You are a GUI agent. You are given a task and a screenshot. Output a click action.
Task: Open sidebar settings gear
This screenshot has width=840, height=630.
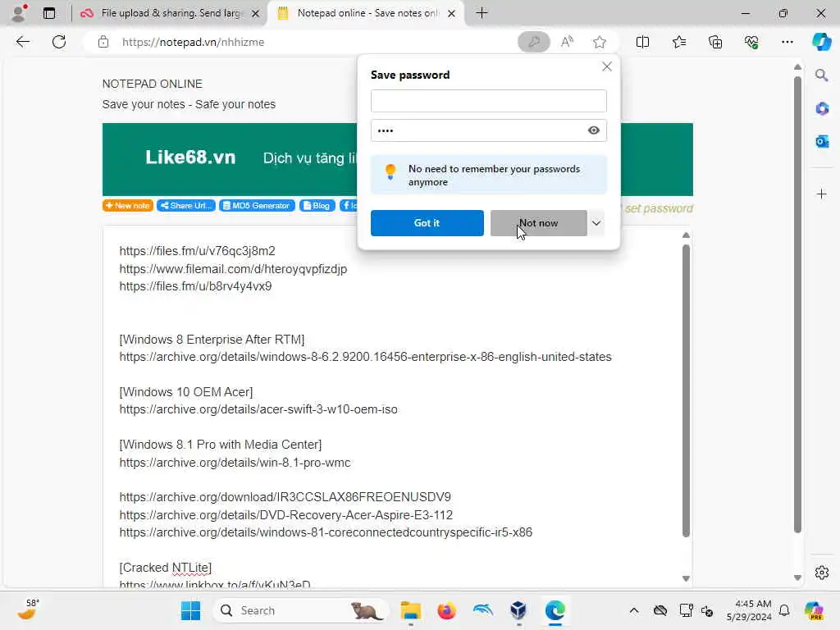pos(821,573)
